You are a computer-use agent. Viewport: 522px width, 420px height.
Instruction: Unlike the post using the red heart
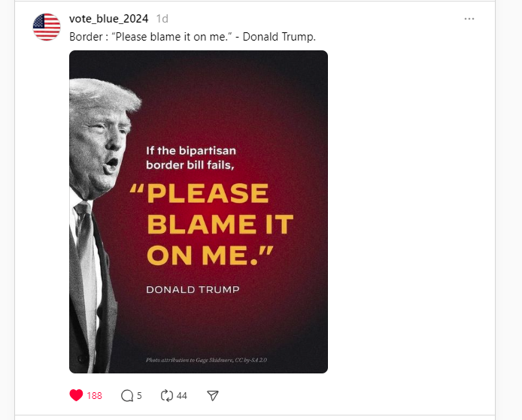[x=76, y=395]
